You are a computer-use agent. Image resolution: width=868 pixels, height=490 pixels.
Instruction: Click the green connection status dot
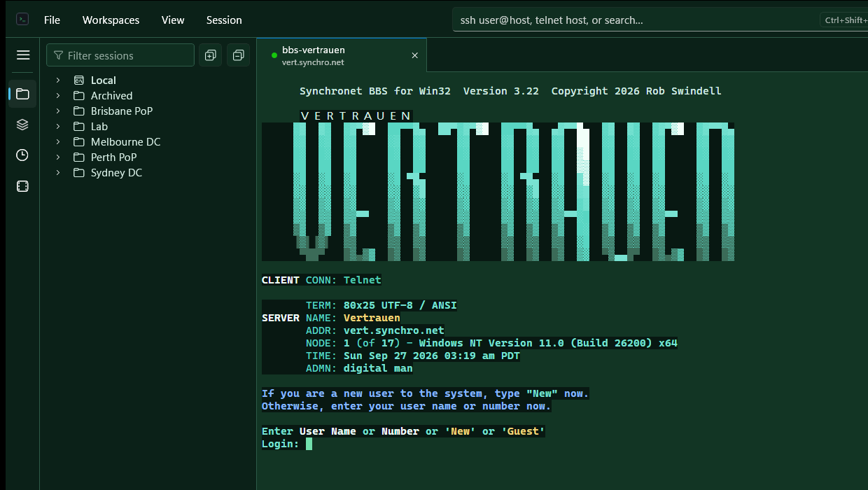click(274, 55)
